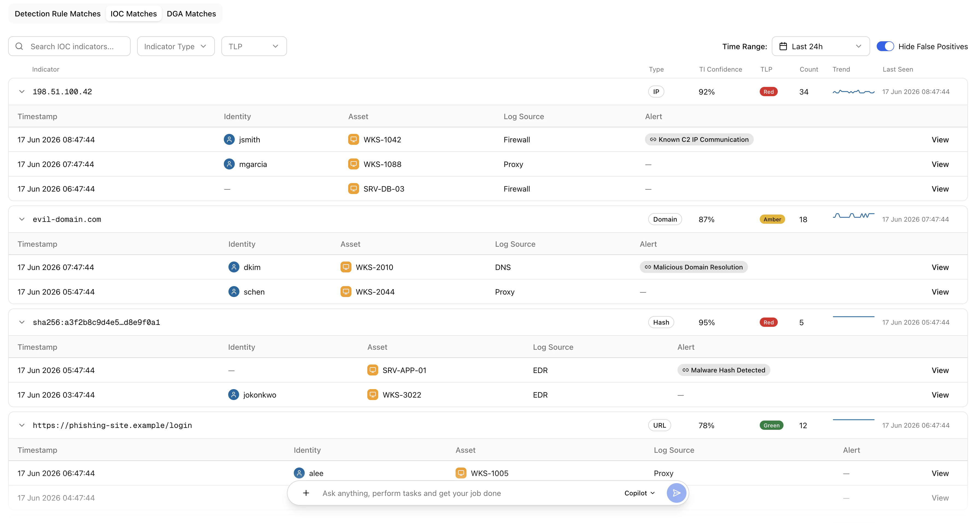Click link icon in Known C2 IP Communication
Viewport: 980px width, 523px height.
pos(653,140)
